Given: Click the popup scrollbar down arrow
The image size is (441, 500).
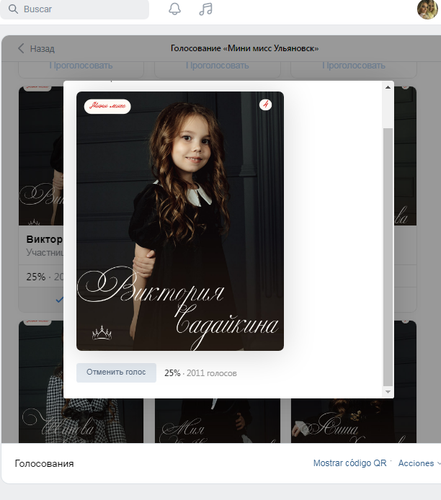Looking at the screenshot, I should [388, 391].
